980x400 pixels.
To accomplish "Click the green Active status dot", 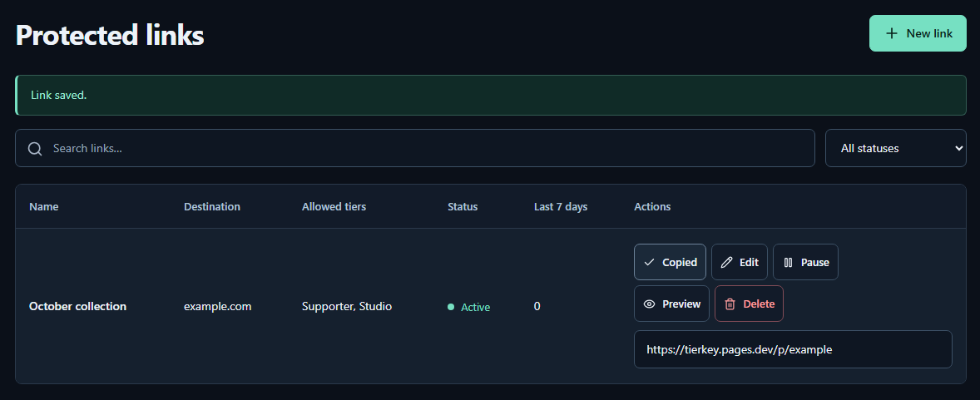I will tap(451, 307).
